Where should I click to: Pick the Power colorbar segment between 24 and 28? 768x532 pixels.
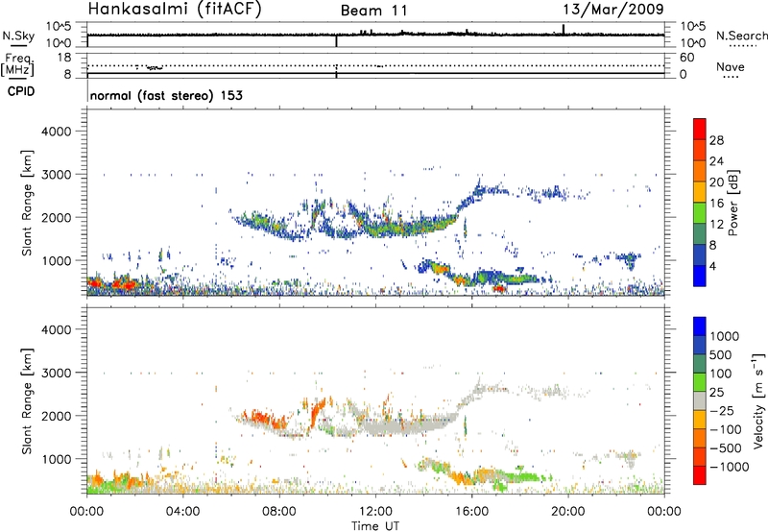(700, 150)
